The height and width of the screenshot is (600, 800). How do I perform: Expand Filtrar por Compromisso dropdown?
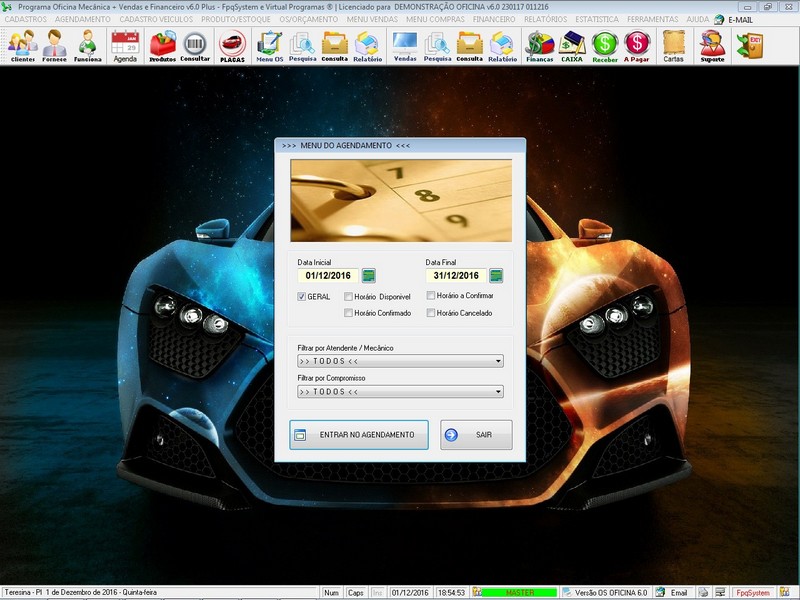coord(498,392)
